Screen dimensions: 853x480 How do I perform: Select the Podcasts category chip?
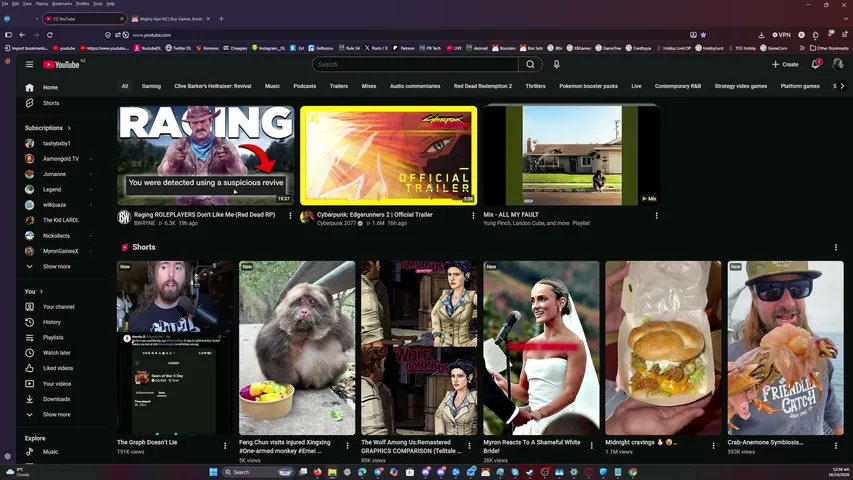pyautogui.click(x=305, y=86)
